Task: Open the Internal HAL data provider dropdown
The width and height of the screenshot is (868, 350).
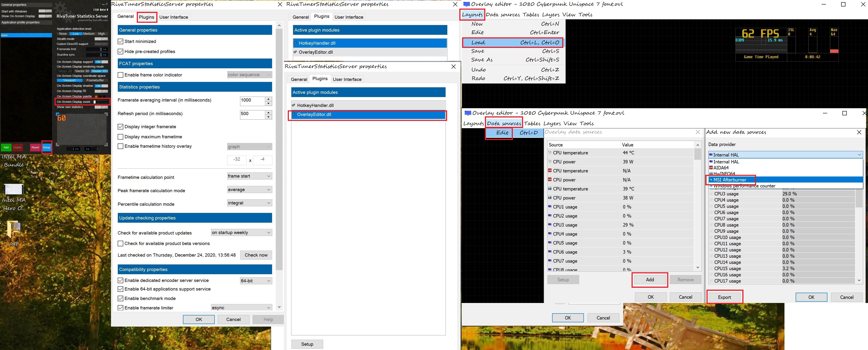Action: click(x=785, y=155)
